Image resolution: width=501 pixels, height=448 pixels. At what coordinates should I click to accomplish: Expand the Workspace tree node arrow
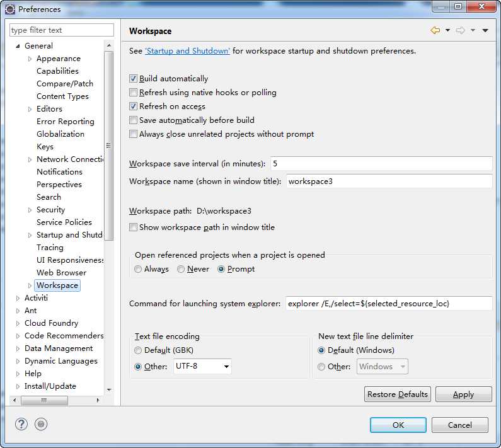(x=30, y=285)
